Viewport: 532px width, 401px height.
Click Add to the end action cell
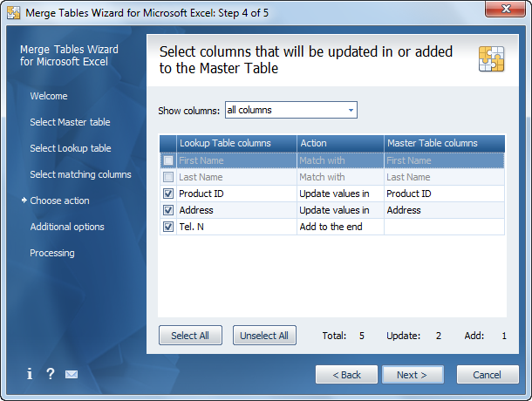[x=340, y=227]
